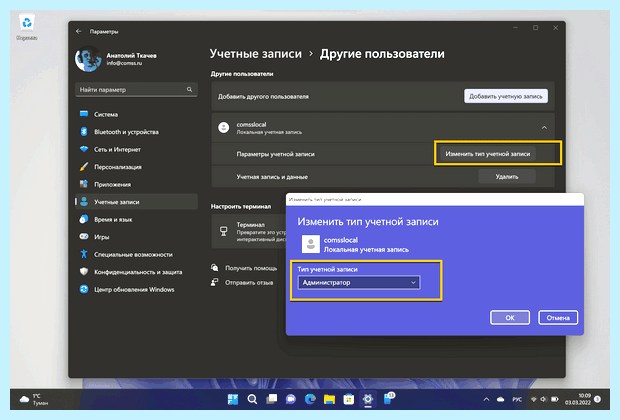Open the Windows Start button
This screenshot has width=620, height=420.
(233, 399)
